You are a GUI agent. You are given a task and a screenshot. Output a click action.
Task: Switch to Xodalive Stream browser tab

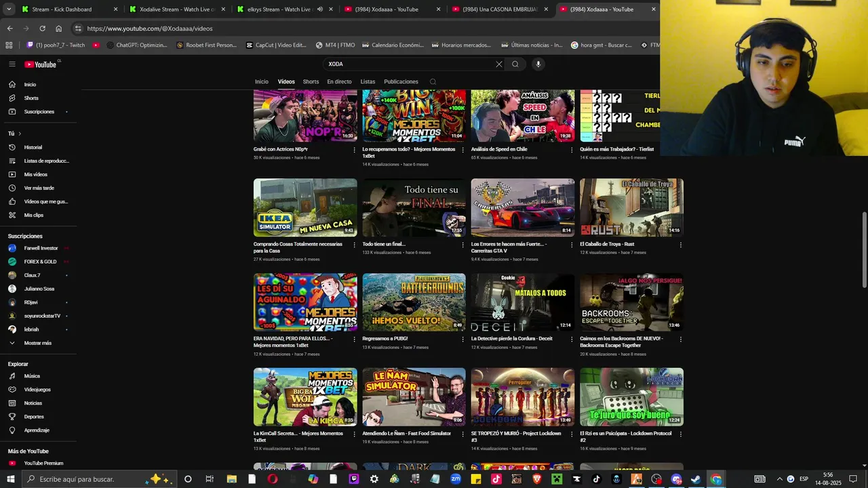176,9
